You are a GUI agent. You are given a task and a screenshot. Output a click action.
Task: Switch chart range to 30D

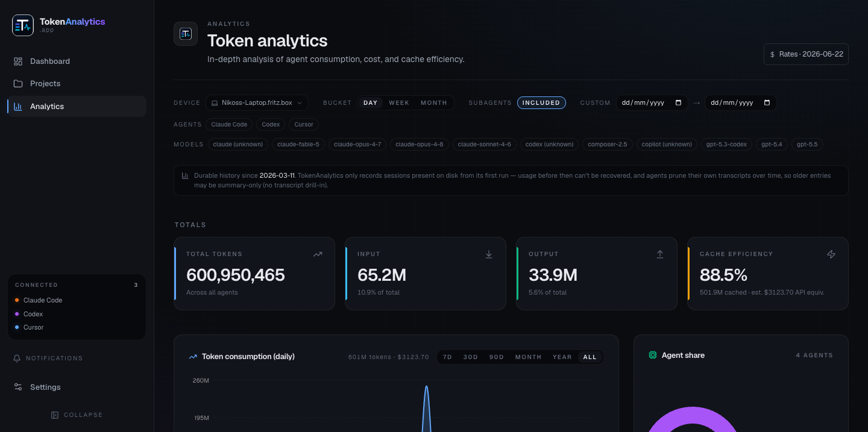(471, 357)
